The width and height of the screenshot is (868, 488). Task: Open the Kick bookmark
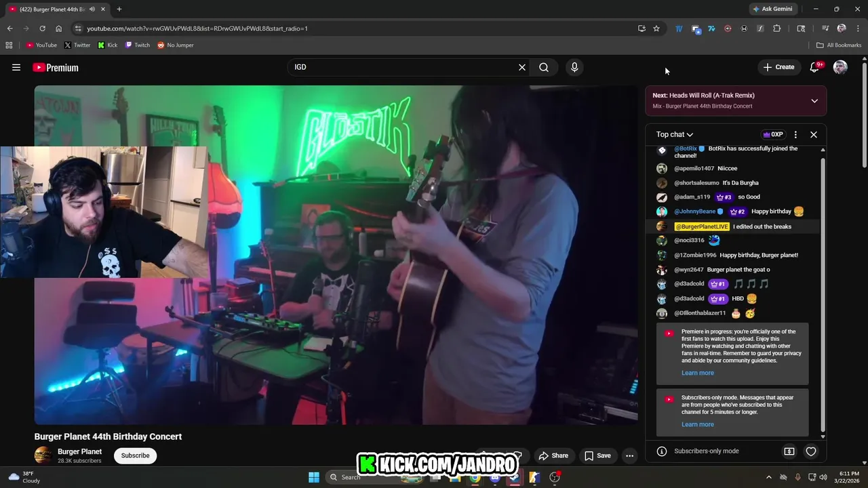pyautogui.click(x=107, y=45)
